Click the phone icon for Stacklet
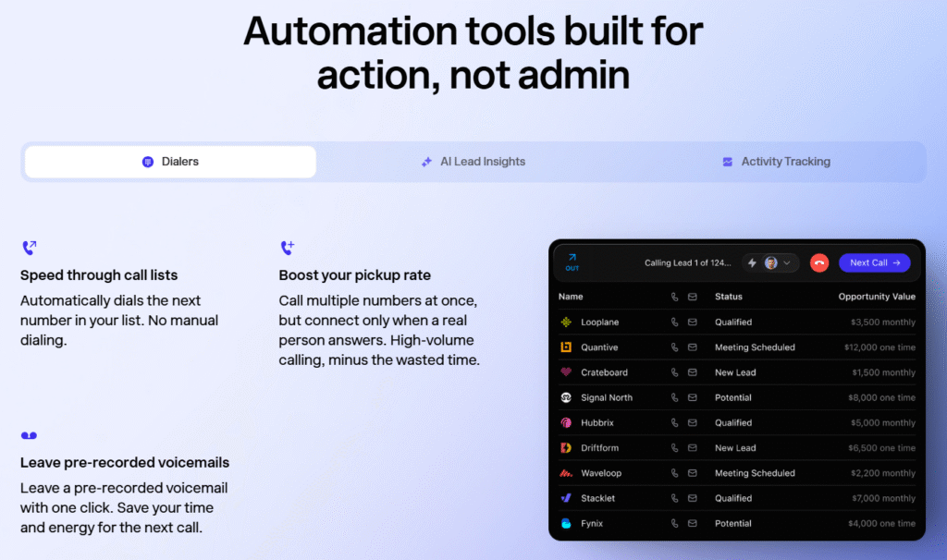The image size is (947, 560). point(674,498)
